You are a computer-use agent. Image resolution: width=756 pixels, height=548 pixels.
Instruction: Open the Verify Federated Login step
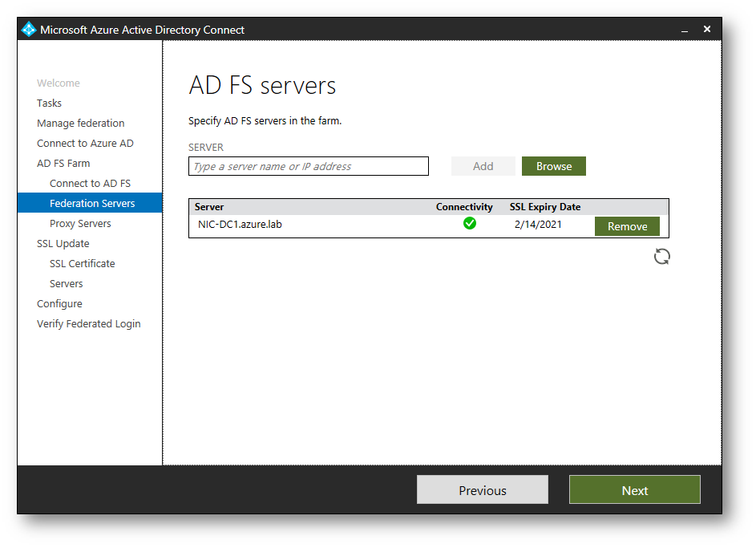click(x=89, y=323)
